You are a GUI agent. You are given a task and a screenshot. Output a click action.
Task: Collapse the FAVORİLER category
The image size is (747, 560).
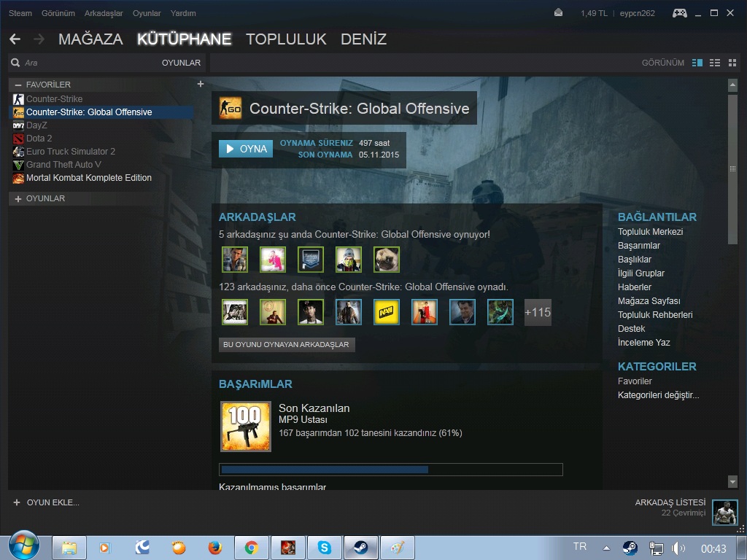pyautogui.click(x=18, y=85)
